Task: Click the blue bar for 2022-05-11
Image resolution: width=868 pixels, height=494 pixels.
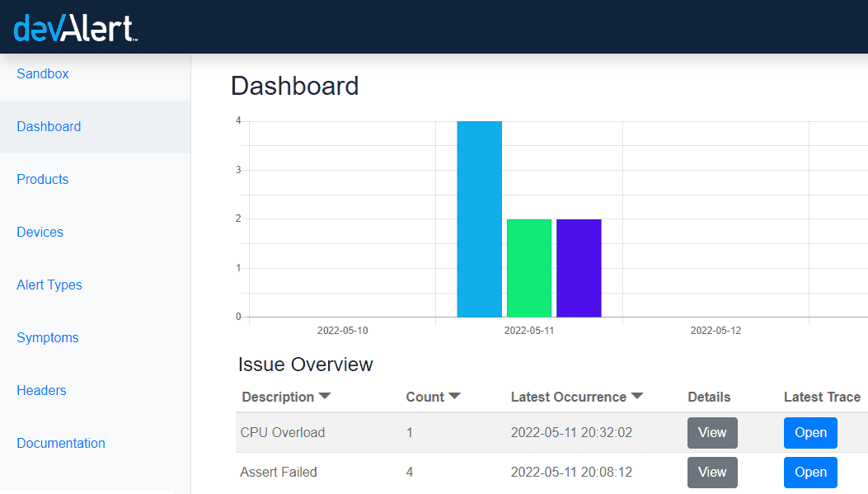Action: 479,219
